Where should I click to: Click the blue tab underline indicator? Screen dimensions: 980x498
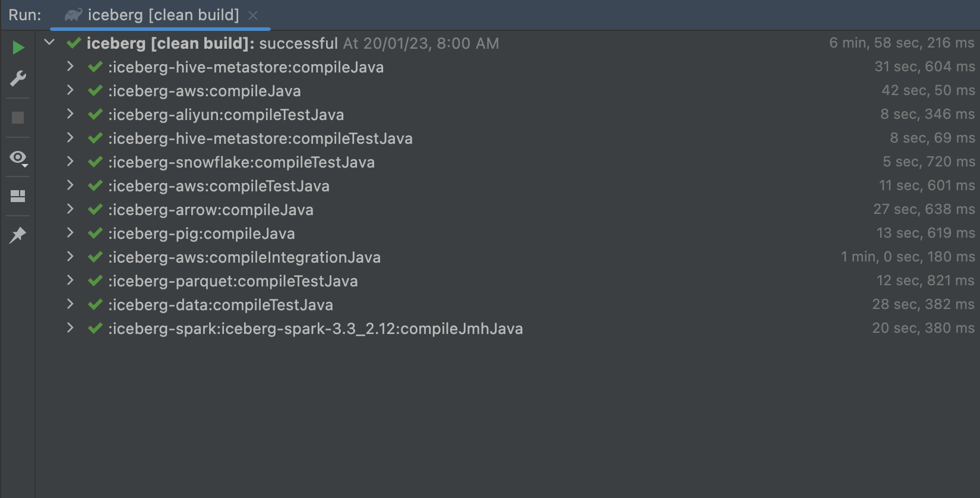point(160,27)
